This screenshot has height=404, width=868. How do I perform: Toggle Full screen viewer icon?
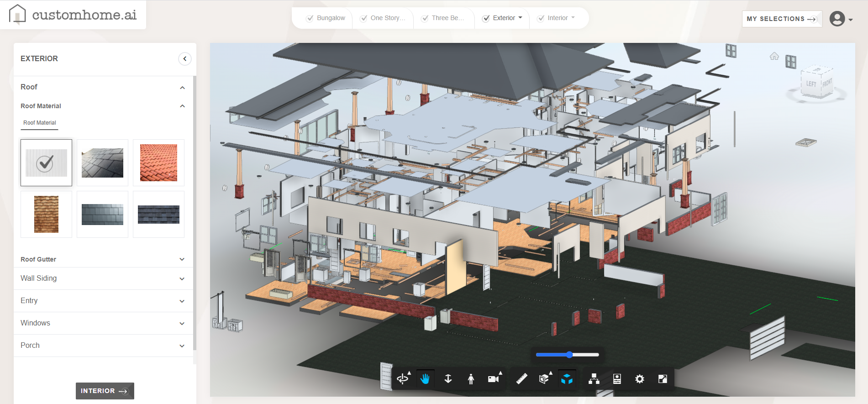click(663, 379)
